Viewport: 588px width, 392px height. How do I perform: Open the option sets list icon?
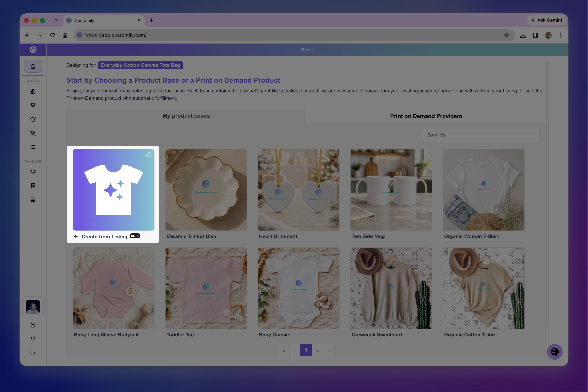tap(33, 147)
